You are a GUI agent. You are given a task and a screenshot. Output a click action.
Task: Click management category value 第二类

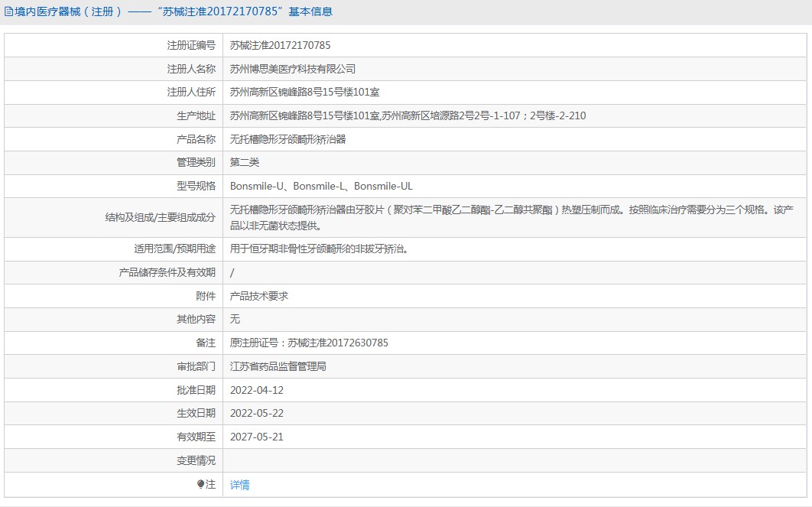tap(245, 162)
